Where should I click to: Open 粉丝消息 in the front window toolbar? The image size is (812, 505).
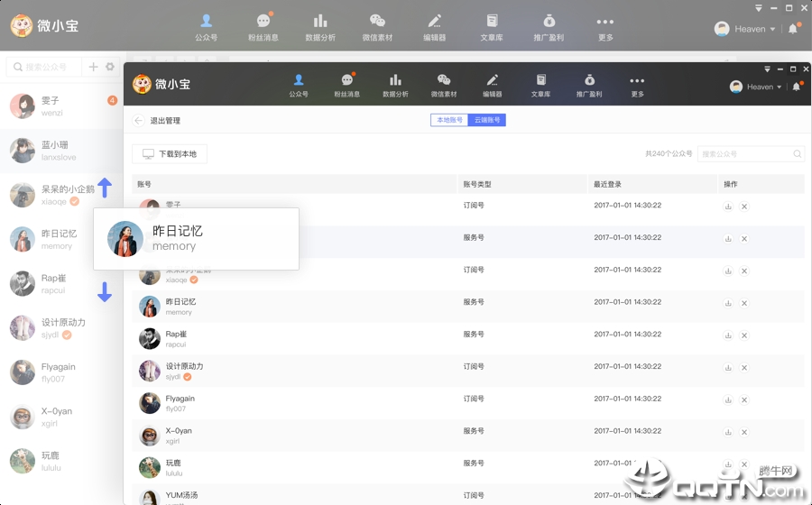coord(347,86)
